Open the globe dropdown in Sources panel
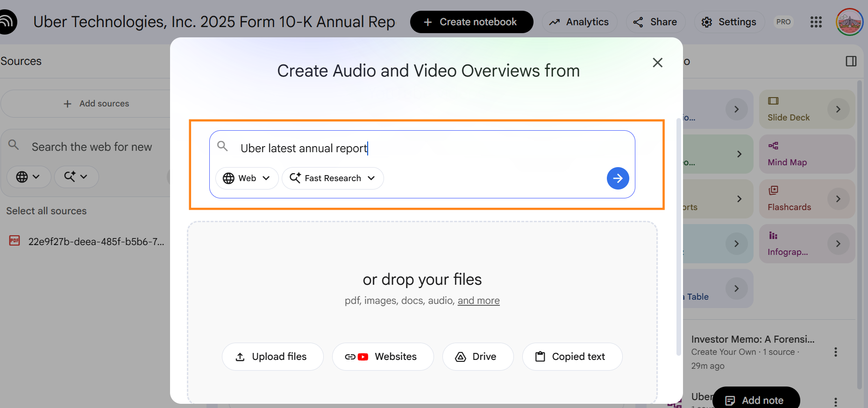The height and width of the screenshot is (408, 868). click(28, 177)
